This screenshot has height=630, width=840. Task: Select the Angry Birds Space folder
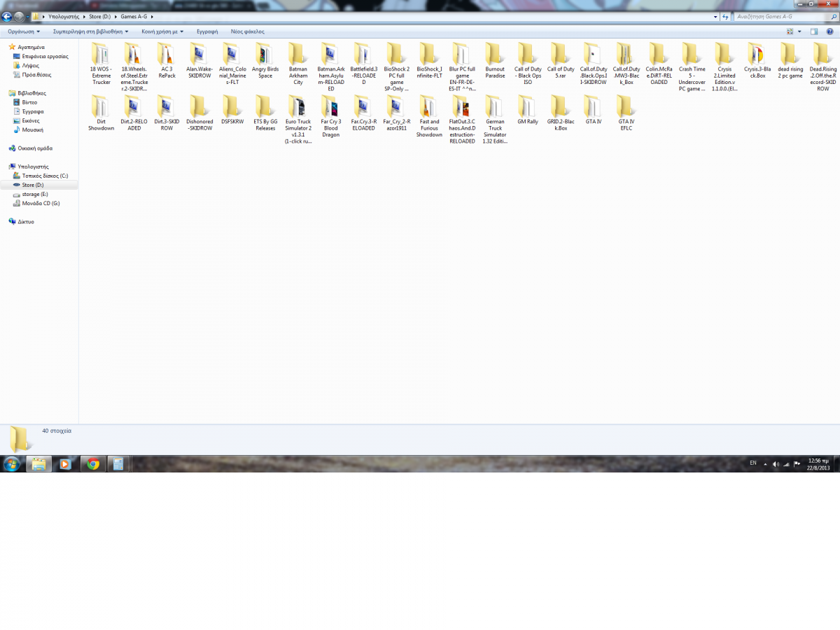265,60
